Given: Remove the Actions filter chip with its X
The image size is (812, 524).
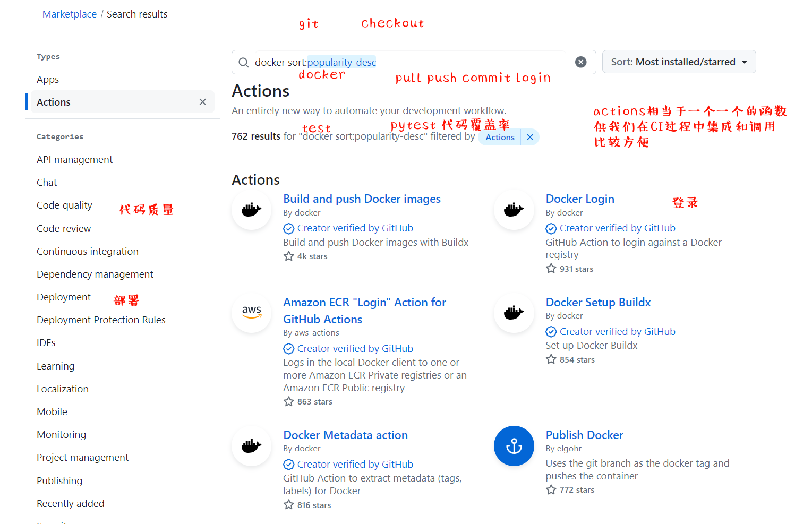Looking at the screenshot, I should pos(530,137).
